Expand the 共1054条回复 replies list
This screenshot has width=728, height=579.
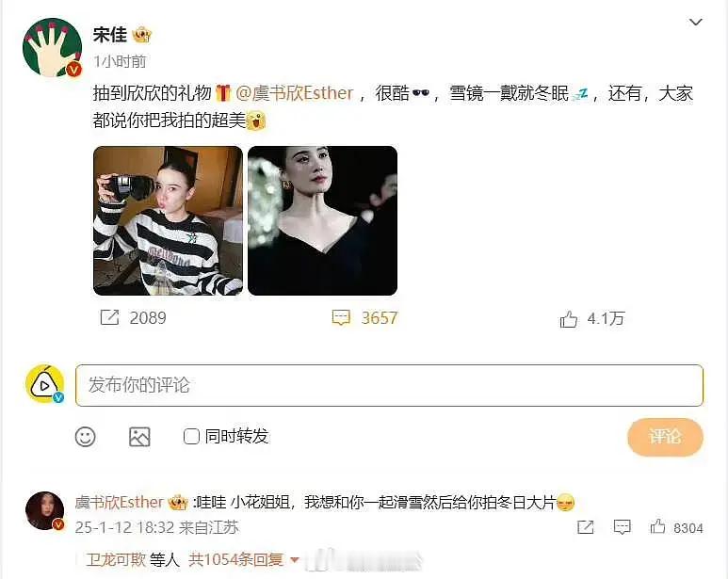click(235, 560)
